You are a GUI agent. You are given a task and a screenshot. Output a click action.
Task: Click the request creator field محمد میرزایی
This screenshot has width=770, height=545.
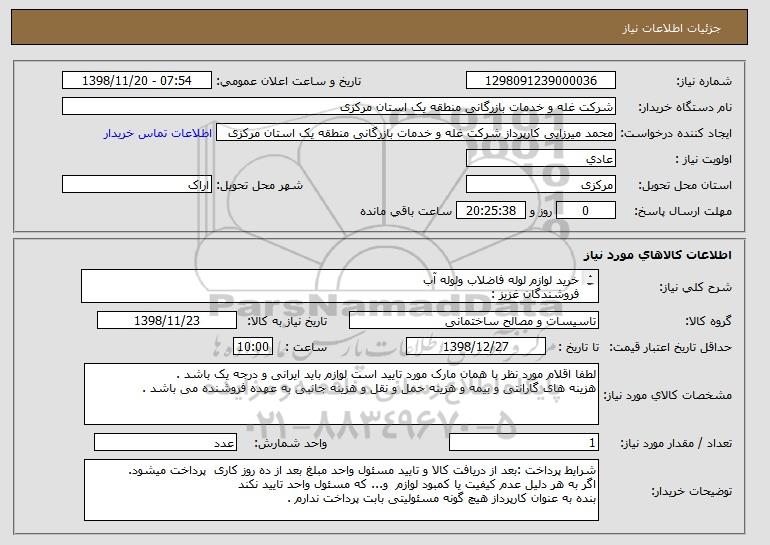[416, 133]
